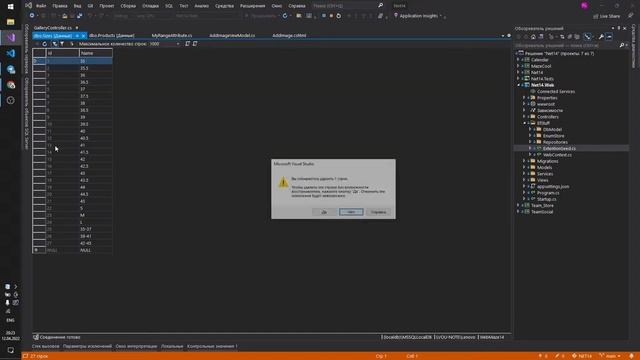Click the warning triangle icon in dialog
The width and height of the screenshot is (640, 360).
point(283,182)
